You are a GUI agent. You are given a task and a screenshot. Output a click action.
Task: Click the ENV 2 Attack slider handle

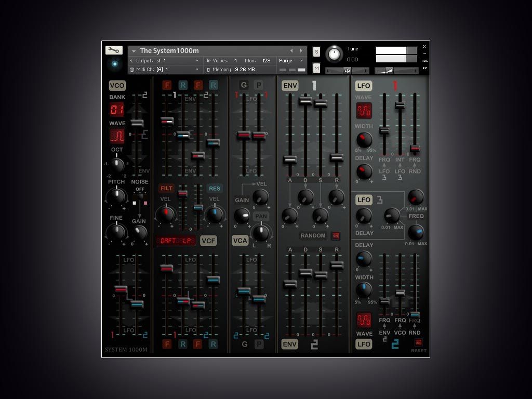click(290, 284)
